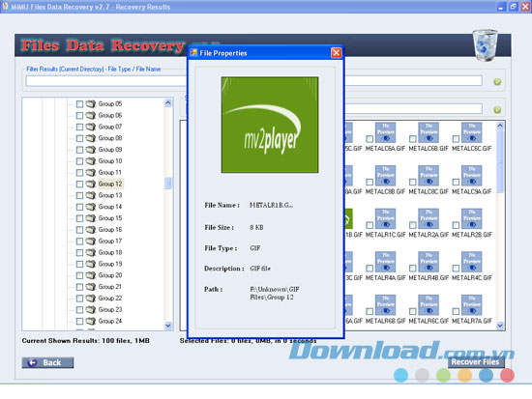Open preview icon for METALC6A.GIF
This screenshot has height=399, width=532.
pyautogui.click(x=385, y=132)
